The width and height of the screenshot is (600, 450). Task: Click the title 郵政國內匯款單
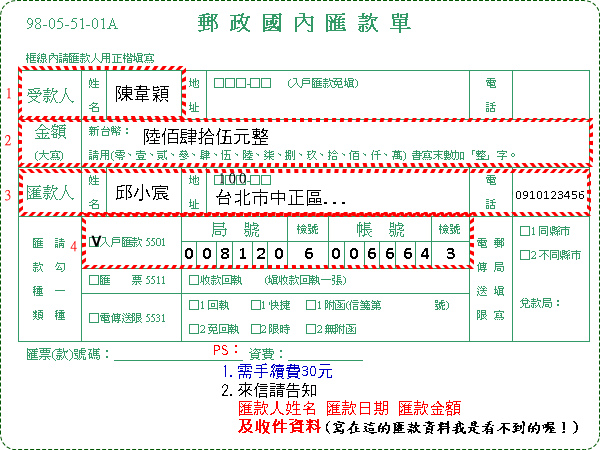point(305,23)
